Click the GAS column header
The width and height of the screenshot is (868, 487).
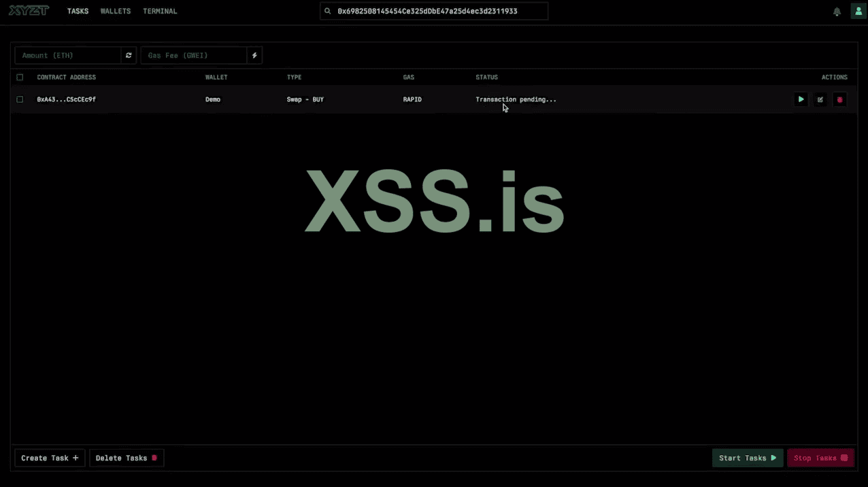(409, 78)
